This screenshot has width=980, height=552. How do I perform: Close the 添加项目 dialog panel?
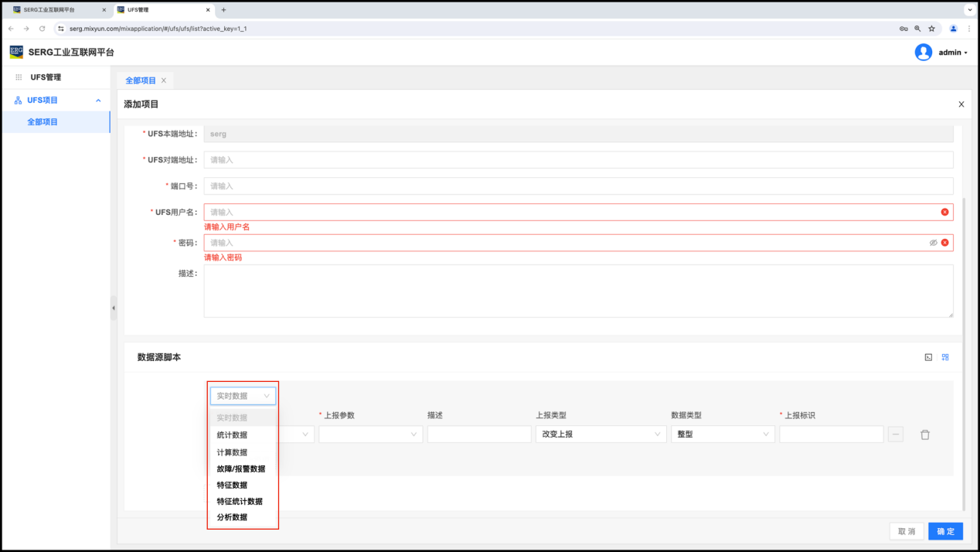pyautogui.click(x=961, y=104)
